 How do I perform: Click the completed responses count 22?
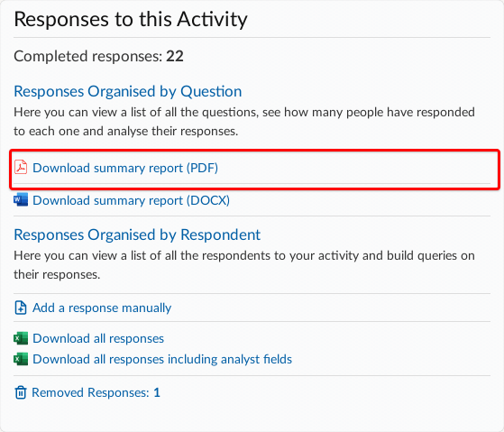(x=175, y=56)
